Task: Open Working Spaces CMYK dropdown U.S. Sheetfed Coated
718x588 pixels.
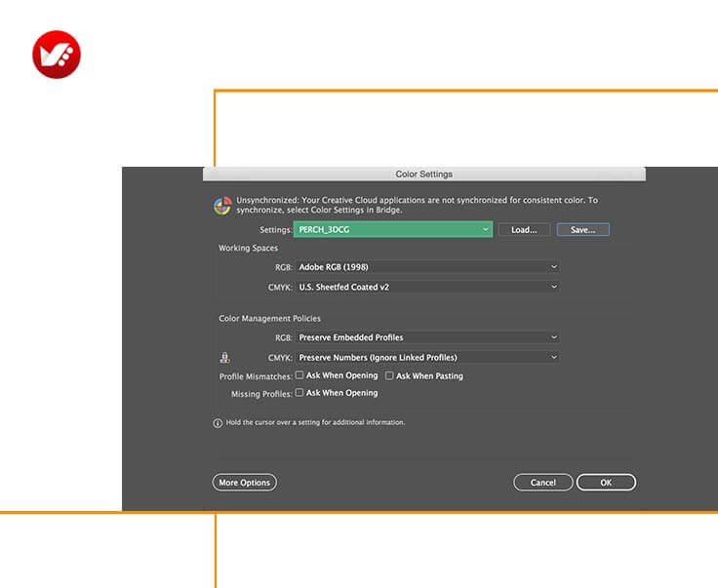Action: [427, 287]
